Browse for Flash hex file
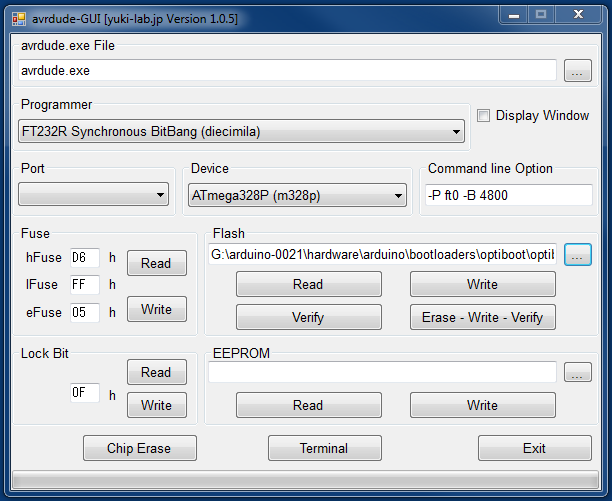The height and width of the screenshot is (501, 612). (x=578, y=255)
